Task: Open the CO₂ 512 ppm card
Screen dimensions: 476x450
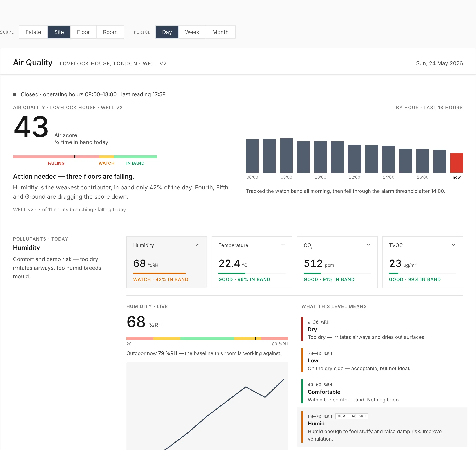Action: [x=337, y=262]
